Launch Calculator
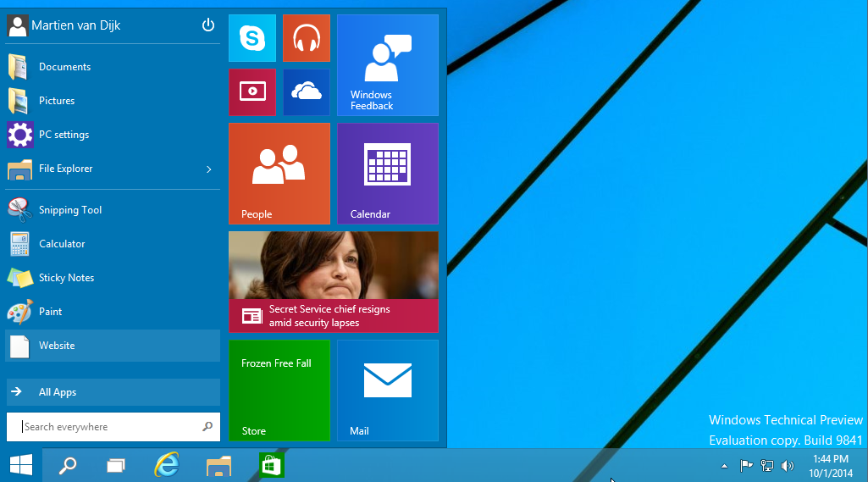 point(113,244)
